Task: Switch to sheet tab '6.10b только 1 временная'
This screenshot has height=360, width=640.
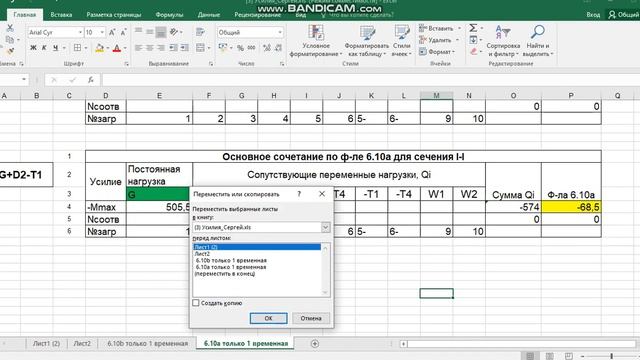Action: (x=147, y=344)
